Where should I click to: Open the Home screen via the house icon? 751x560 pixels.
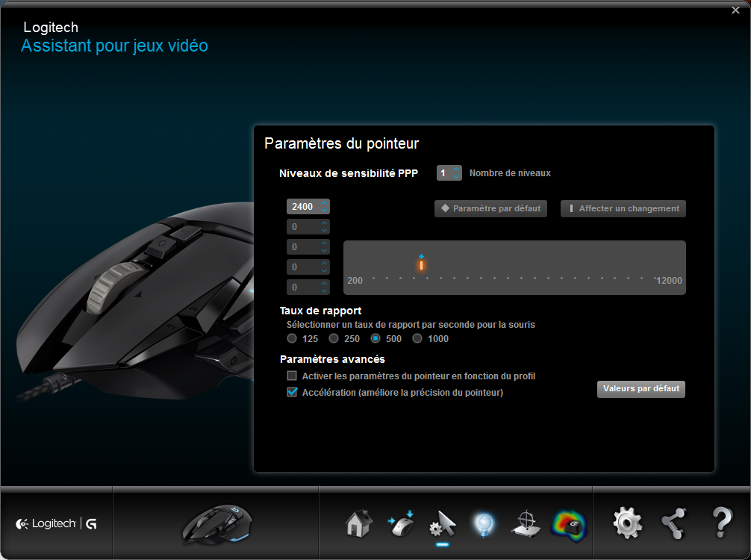click(359, 523)
